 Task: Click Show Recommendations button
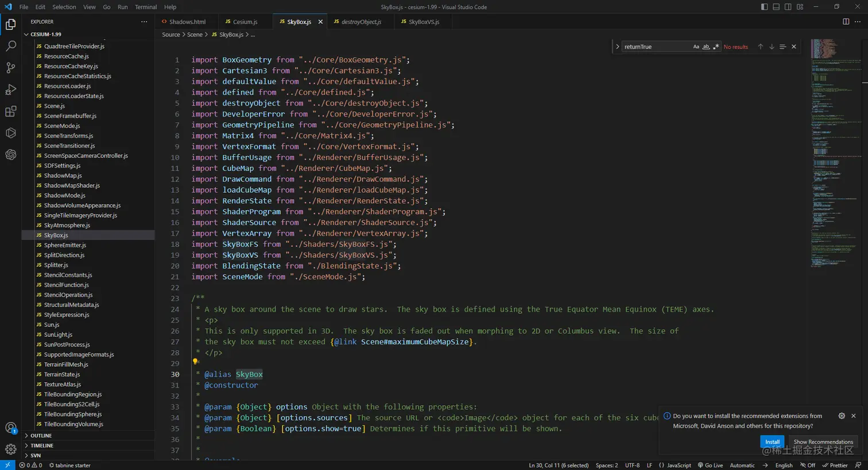click(823, 442)
